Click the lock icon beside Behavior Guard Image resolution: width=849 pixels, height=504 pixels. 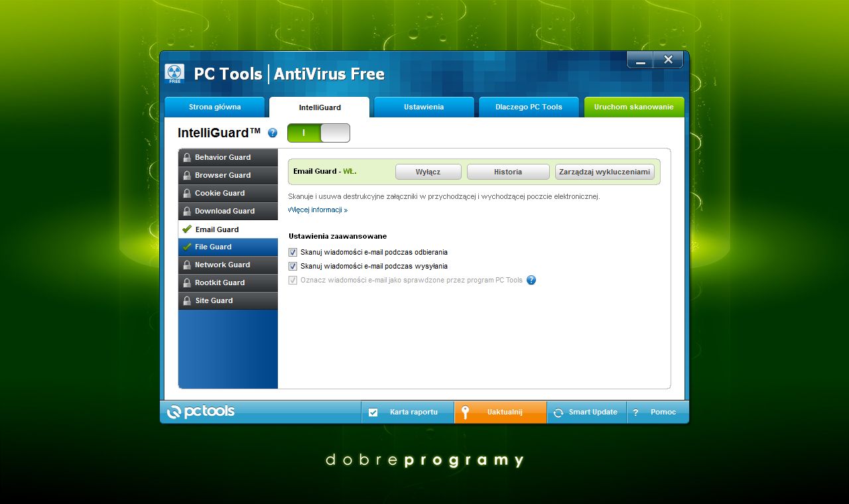coord(187,158)
